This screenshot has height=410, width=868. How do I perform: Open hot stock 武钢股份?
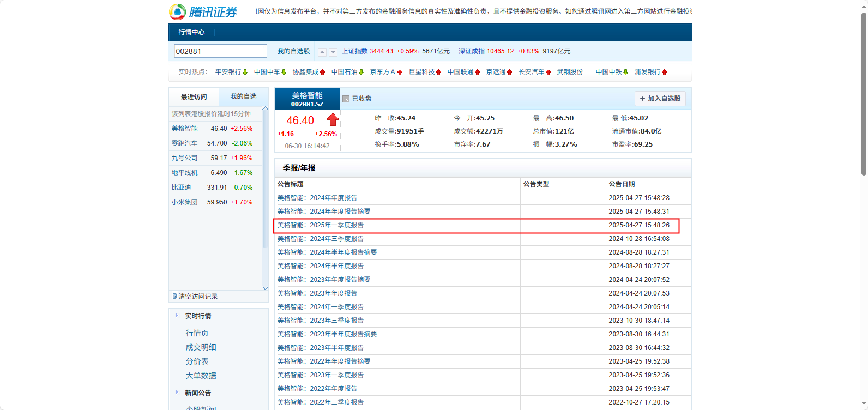click(x=570, y=72)
